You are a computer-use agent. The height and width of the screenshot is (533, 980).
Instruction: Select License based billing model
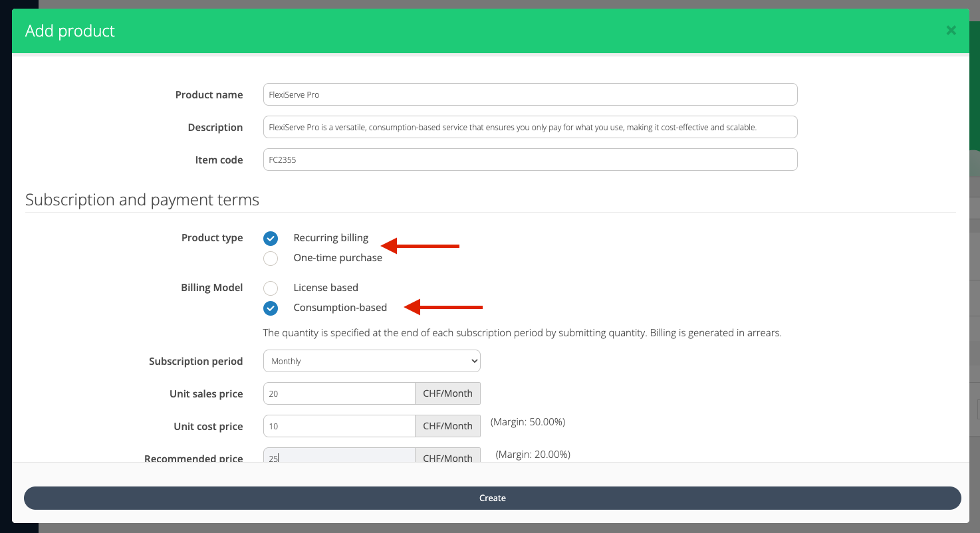[271, 288]
